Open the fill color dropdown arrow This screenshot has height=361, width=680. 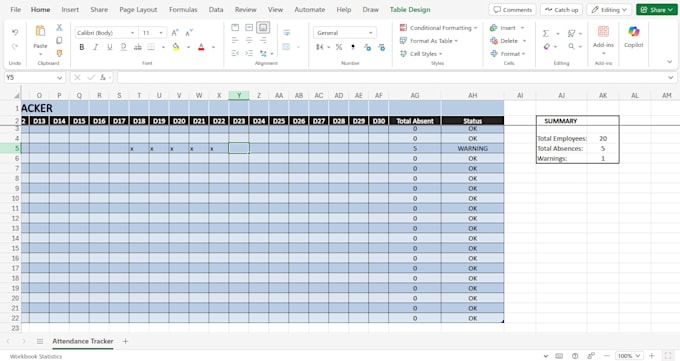point(188,47)
